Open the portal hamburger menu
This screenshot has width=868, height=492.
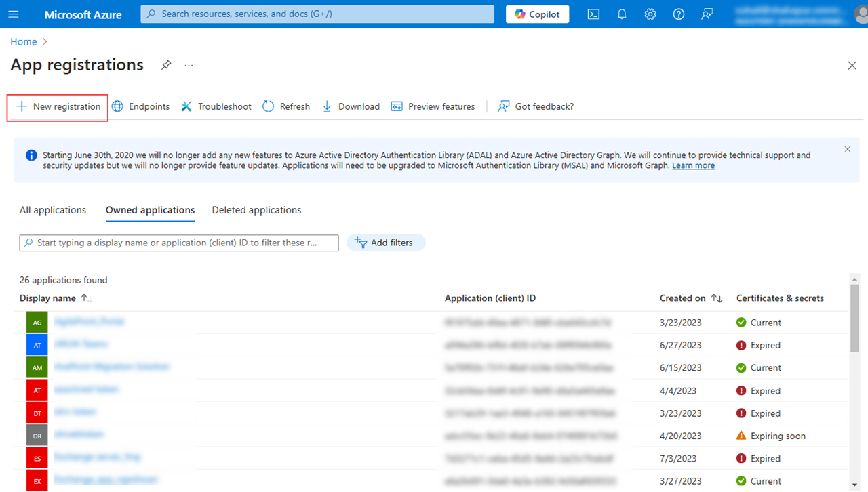pyautogui.click(x=14, y=14)
